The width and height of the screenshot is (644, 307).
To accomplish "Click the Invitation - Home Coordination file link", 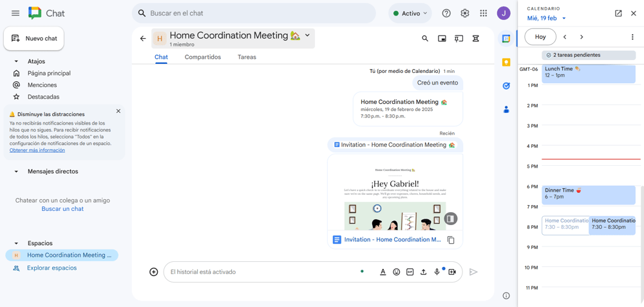I will click(x=393, y=239).
